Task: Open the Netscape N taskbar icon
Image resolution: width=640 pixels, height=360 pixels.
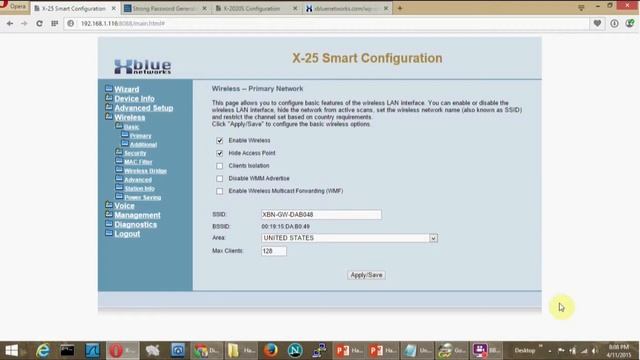Action: (x=295, y=351)
